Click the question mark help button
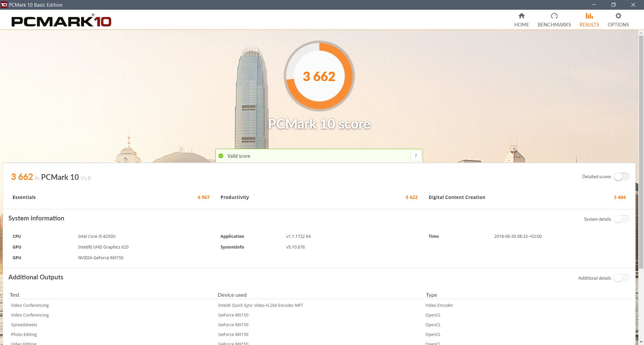The width and height of the screenshot is (644, 345). click(x=416, y=156)
